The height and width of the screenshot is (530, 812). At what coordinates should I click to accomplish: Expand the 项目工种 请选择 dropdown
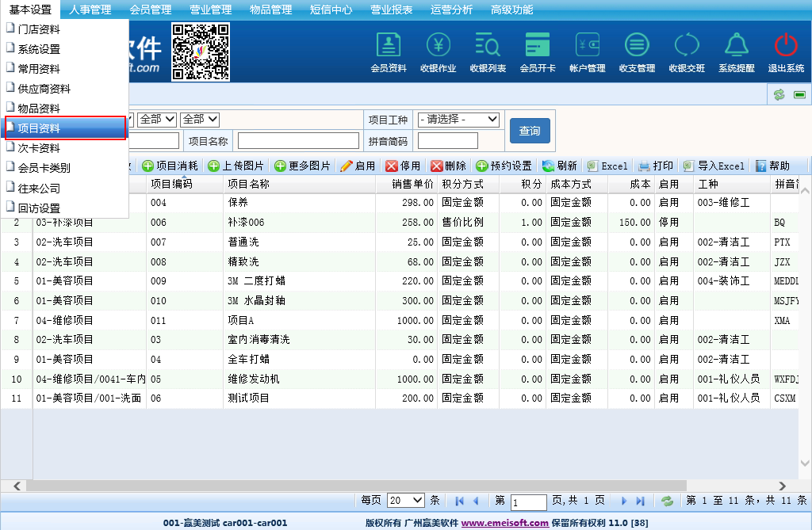point(458,120)
